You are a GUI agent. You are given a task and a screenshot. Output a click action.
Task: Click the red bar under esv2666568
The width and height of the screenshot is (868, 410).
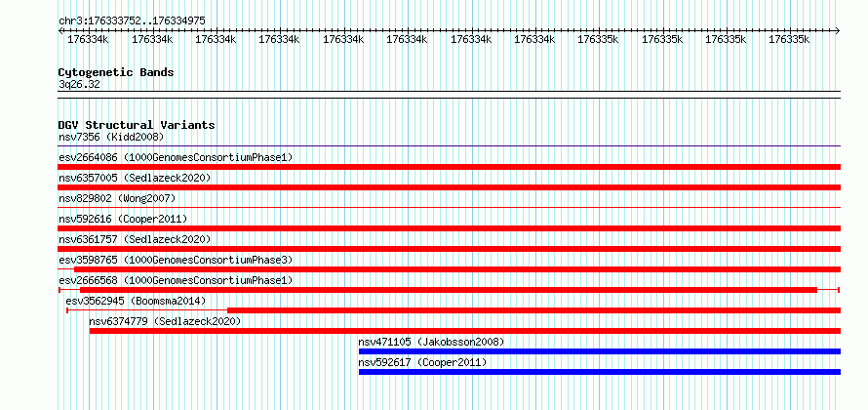(x=449, y=290)
